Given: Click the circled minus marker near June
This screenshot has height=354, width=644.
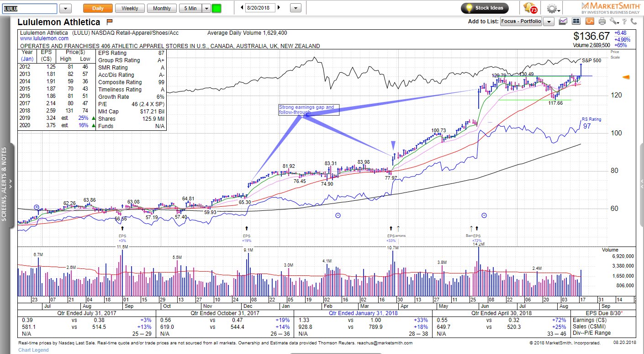Looking at the screenshot, I should [484, 215].
